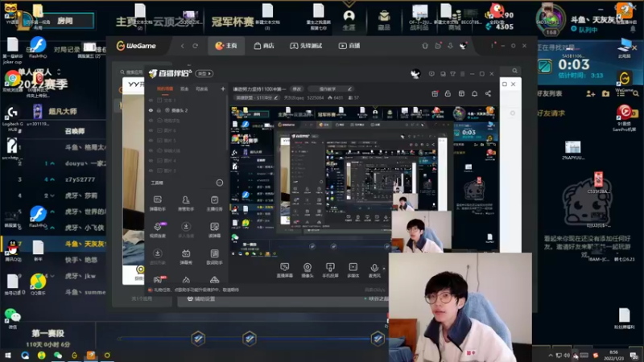
Task: Switch the 单人/双人 queue selector
Action: click(39, 72)
